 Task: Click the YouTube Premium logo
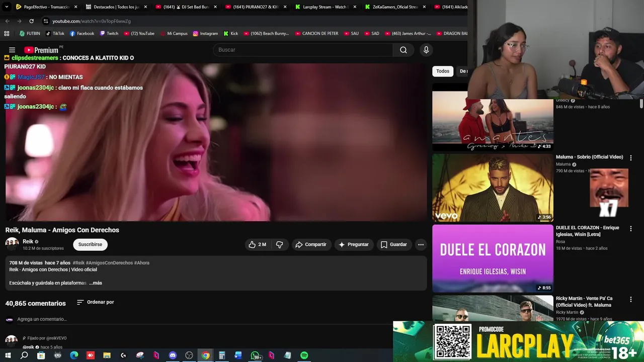(42, 50)
